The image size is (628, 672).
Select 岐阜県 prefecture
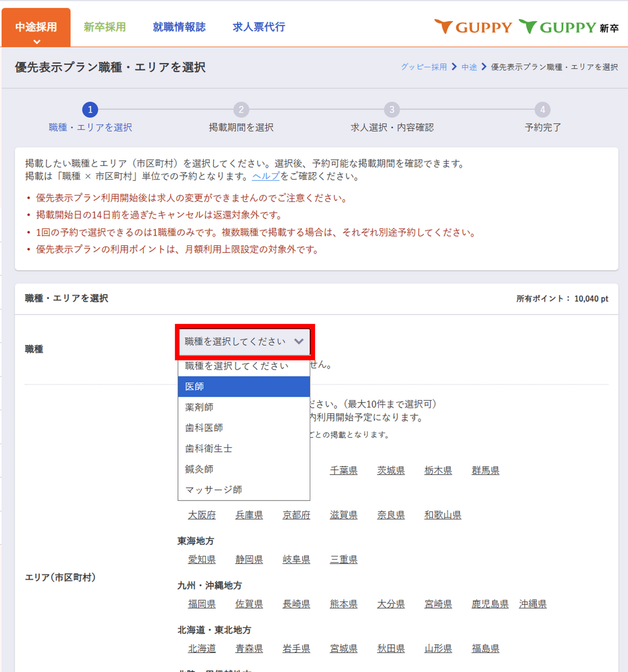click(296, 560)
